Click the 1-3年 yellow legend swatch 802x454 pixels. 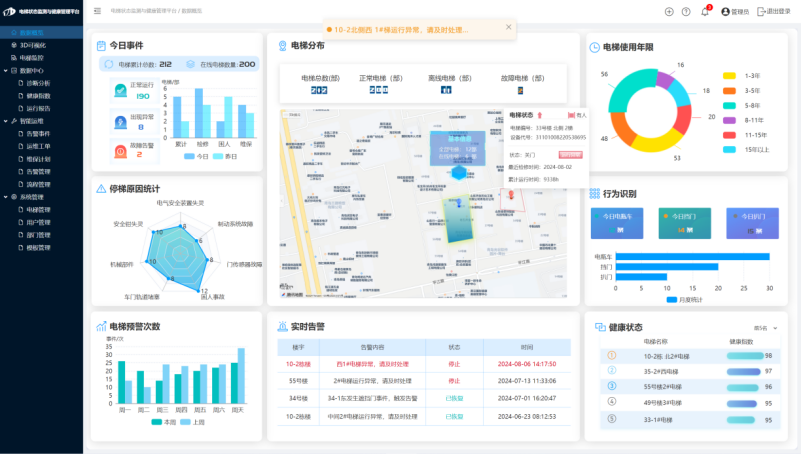click(x=729, y=76)
